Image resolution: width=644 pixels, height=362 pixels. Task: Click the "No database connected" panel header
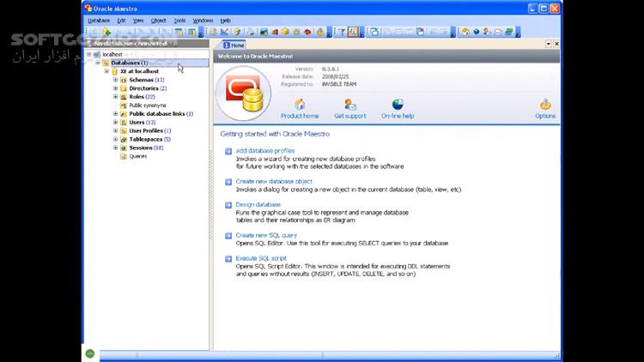pos(147,43)
